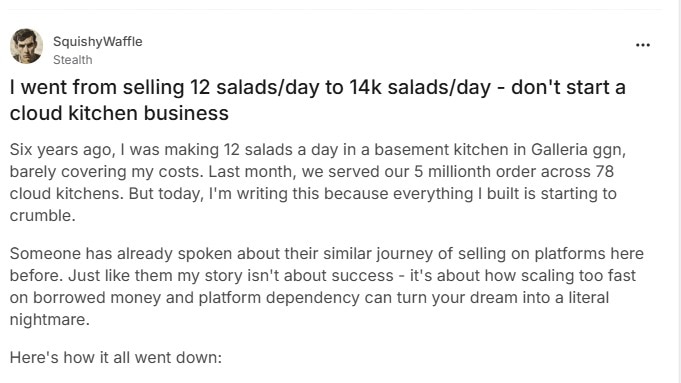Click the line "Here's how it all went down:"
Viewport: 681px width, 383px height.
pyautogui.click(x=116, y=357)
